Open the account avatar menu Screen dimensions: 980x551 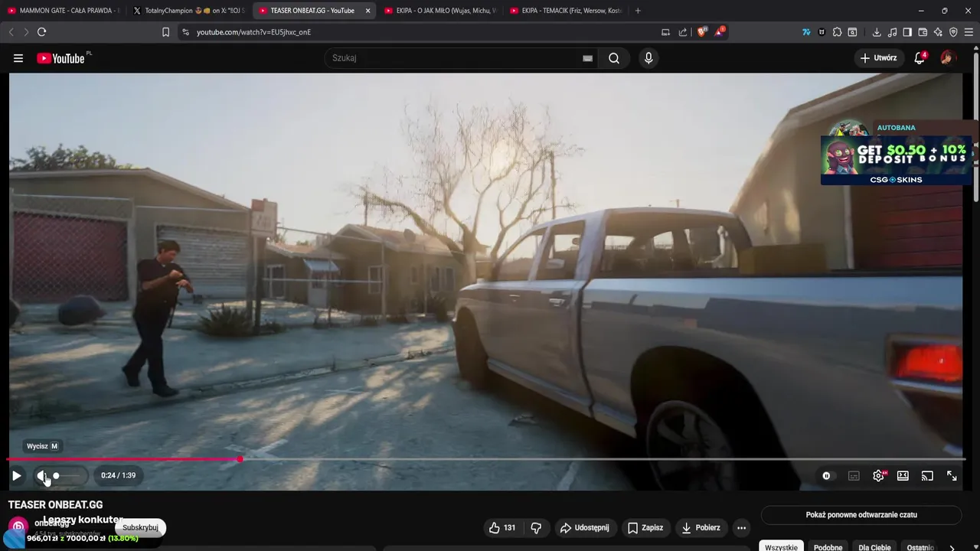click(948, 58)
